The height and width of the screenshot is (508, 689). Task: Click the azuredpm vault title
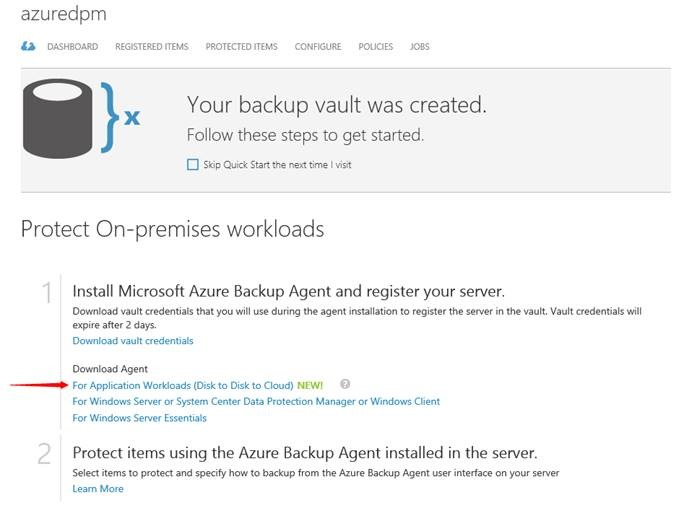63,15
